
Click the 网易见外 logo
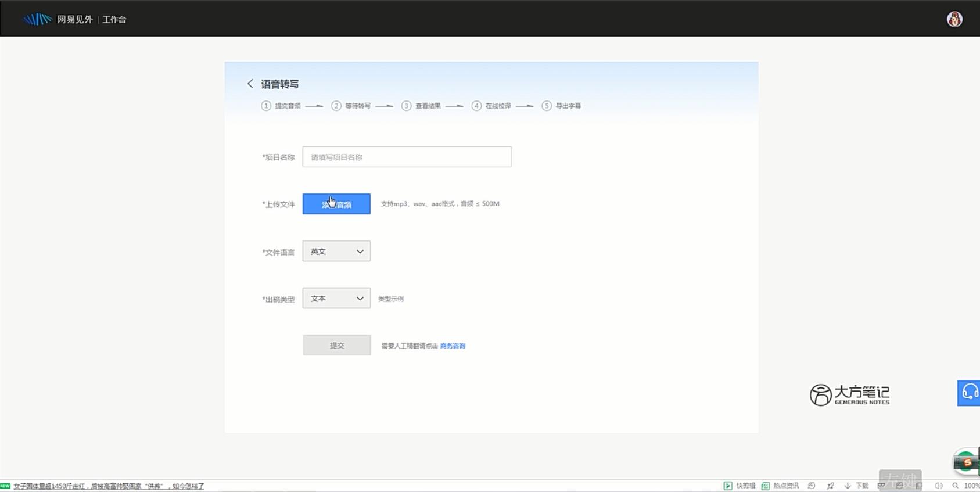[x=58, y=19]
